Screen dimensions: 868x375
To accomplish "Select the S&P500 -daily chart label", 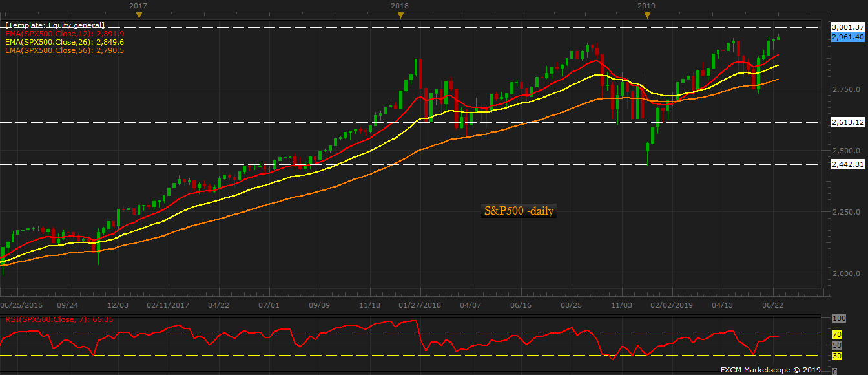I will [x=519, y=211].
